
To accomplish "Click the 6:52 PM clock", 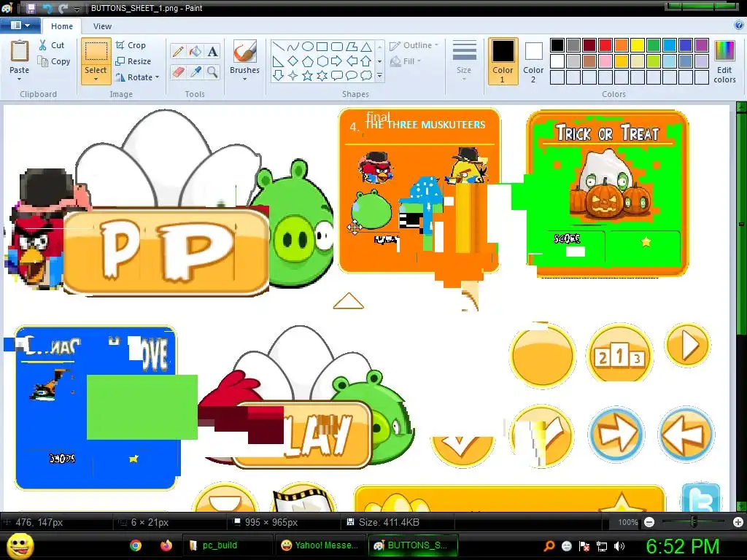I will (x=682, y=546).
